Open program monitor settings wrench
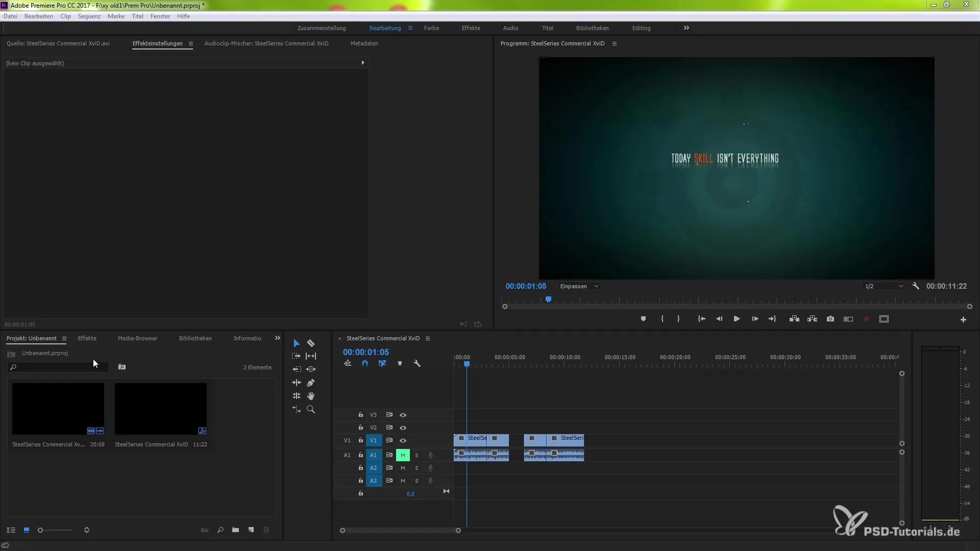Image resolution: width=980 pixels, height=551 pixels. [916, 286]
